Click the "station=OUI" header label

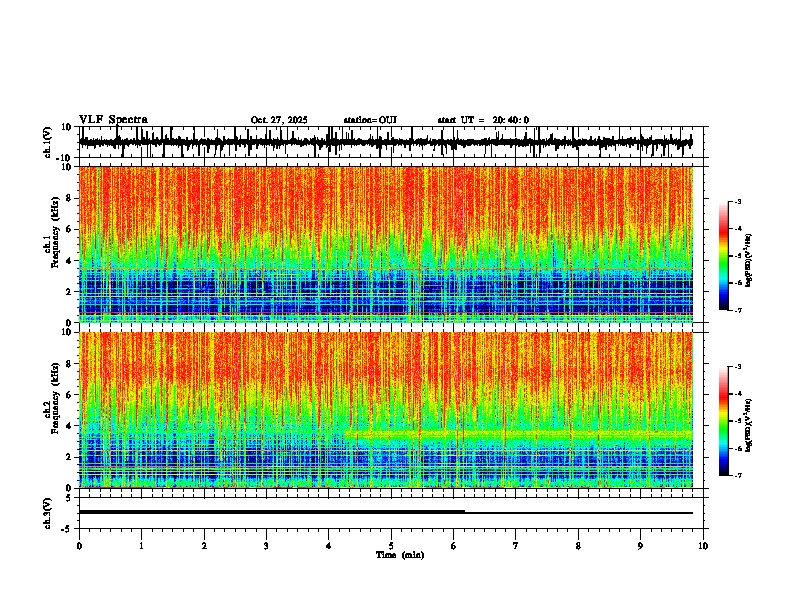[370, 120]
